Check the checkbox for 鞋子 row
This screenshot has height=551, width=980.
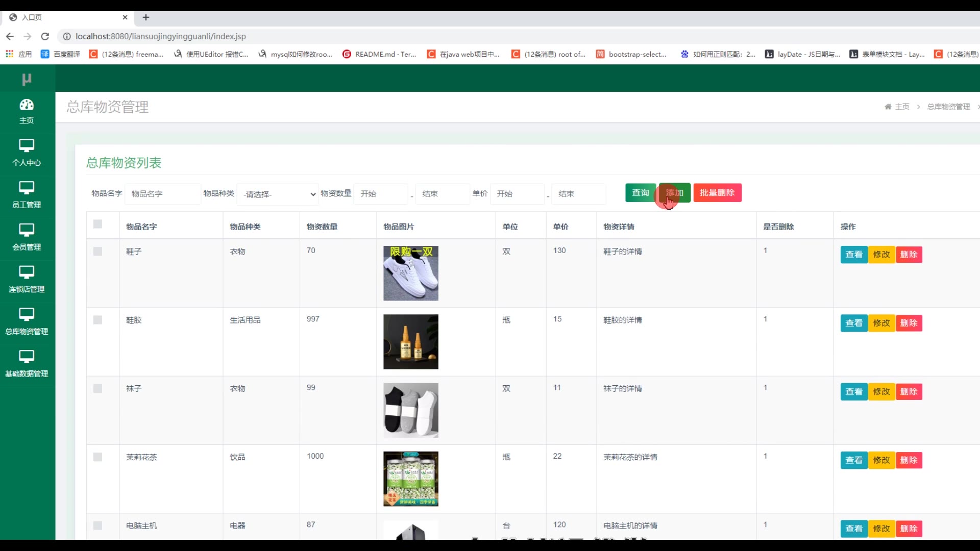(98, 252)
